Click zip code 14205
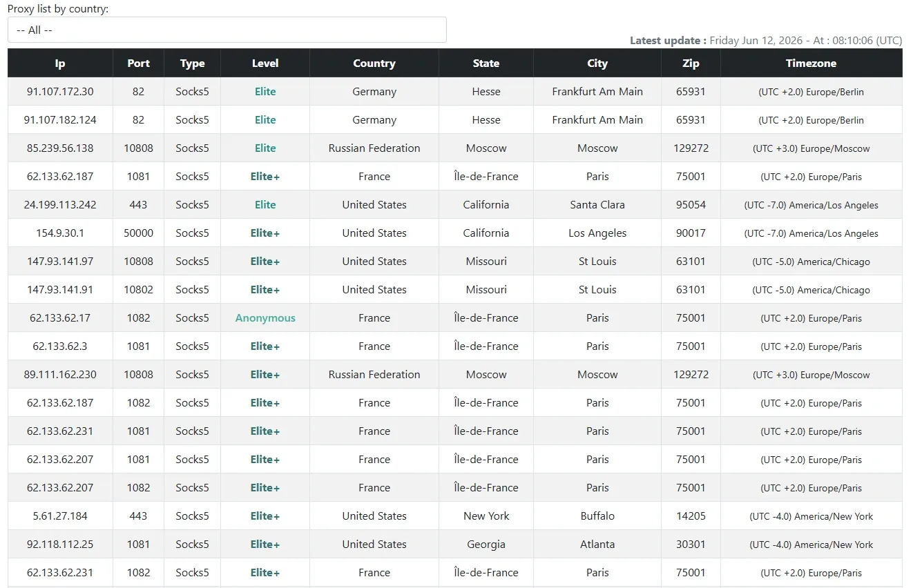 (691, 516)
